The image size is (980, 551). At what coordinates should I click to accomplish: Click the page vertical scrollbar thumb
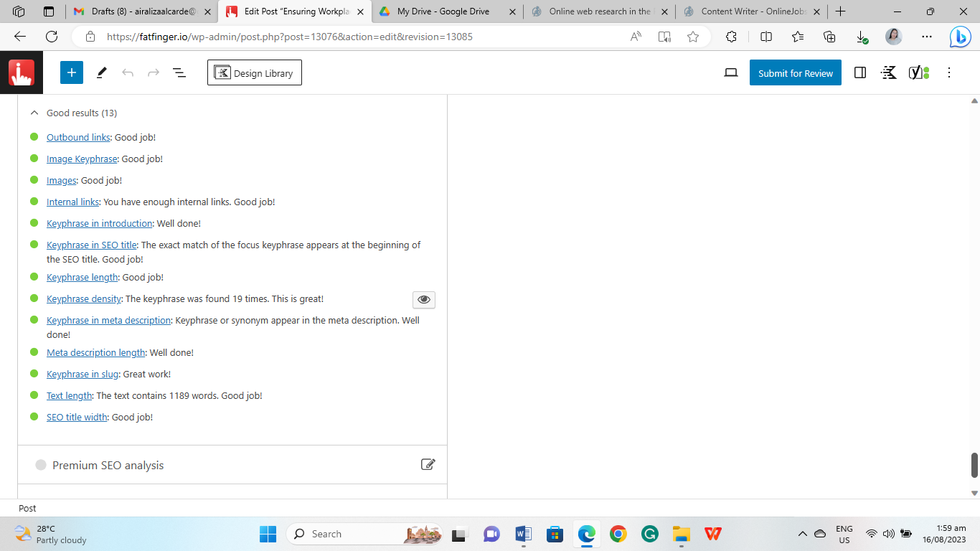pos(974,465)
